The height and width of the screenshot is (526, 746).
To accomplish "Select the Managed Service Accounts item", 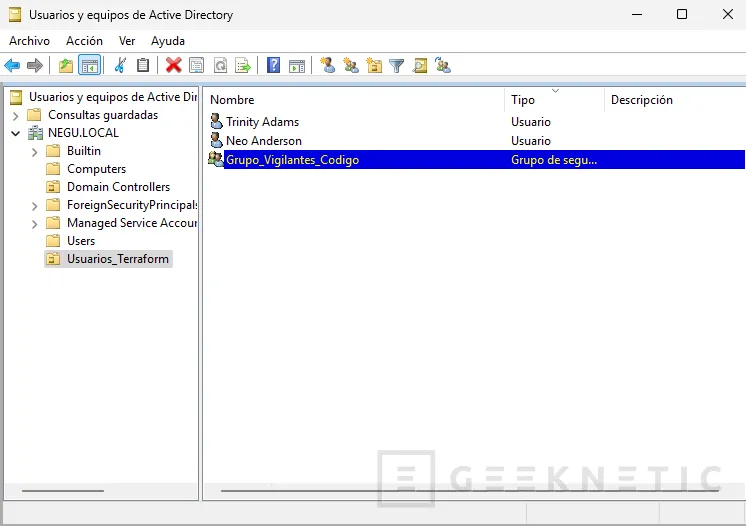I will click(132, 223).
